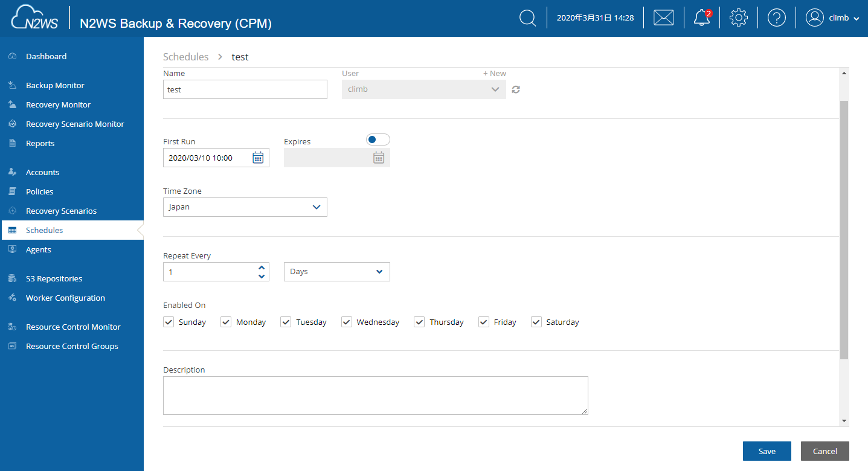The image size is (868, 471).
Task: Click the First Run date field
Action: 216,158
